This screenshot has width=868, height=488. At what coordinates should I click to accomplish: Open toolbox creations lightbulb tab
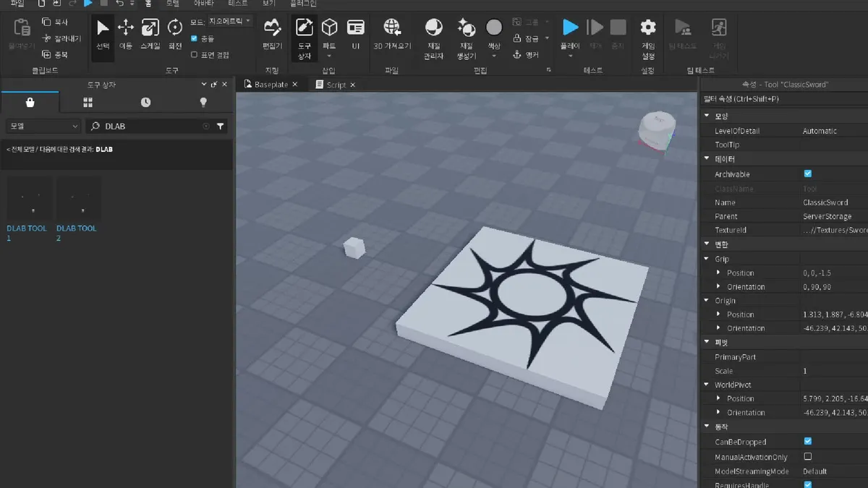pyautogui.click(x=203, y=102)
